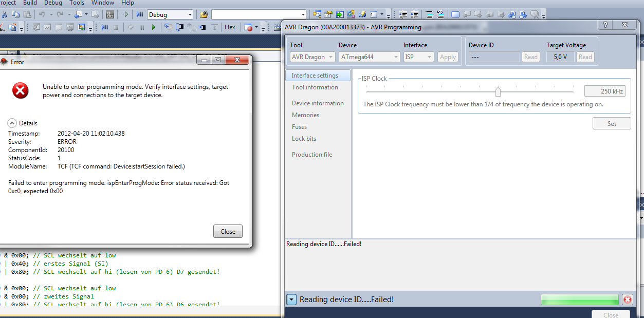The height and width of the screenshot is (318, 644).
Task: Click the Break All pause icon
Action: [142, 27]
